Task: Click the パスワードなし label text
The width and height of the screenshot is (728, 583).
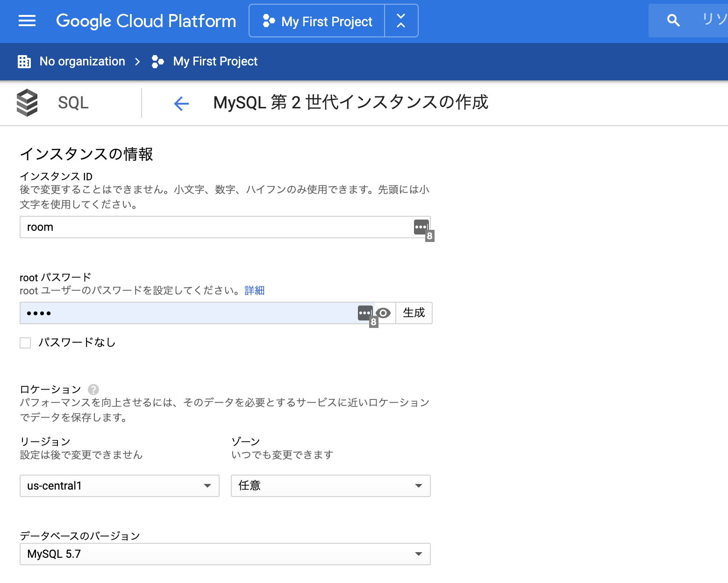Action: tap(77, 342)
